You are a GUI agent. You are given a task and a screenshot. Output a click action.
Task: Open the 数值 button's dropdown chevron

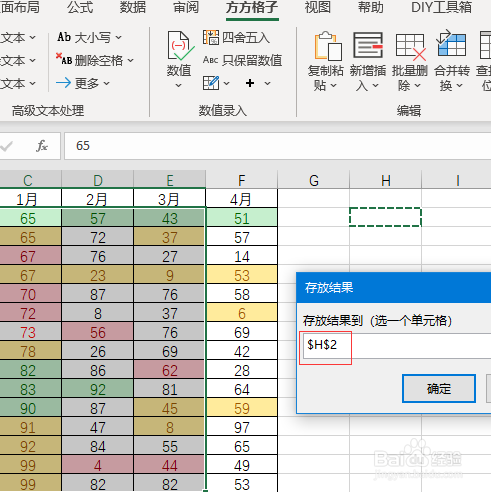tap(179, 86)
